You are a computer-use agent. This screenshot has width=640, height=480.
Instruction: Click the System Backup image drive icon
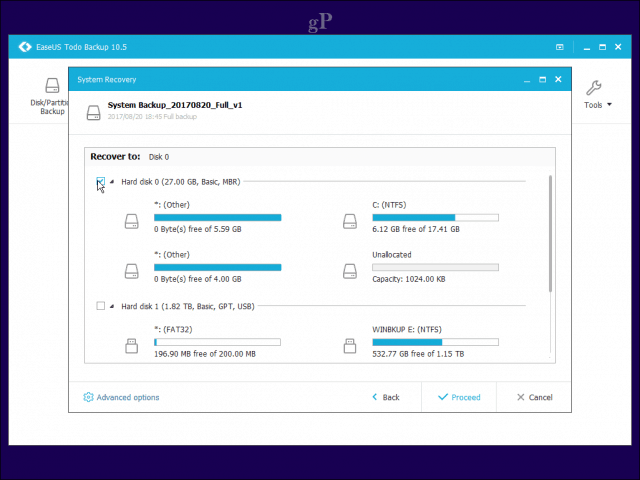coord(93,113)
